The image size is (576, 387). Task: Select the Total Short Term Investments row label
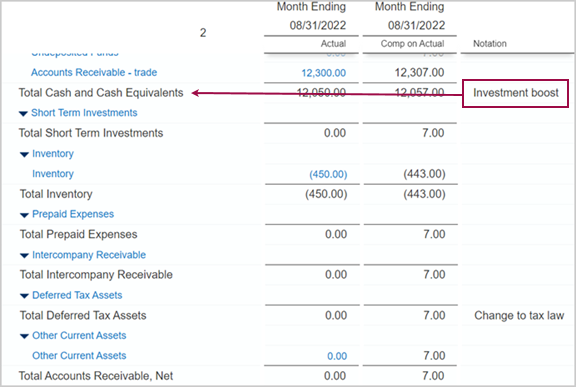tap(91, 133)
